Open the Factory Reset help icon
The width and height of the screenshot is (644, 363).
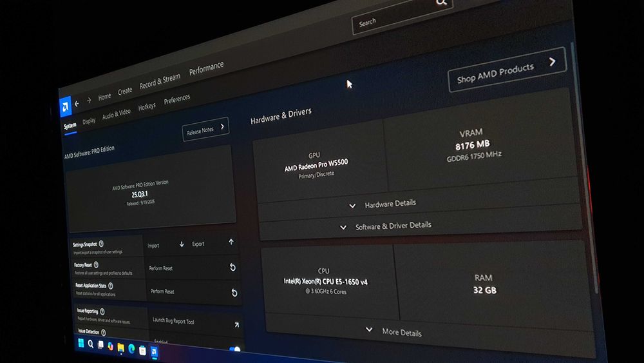[x=96, y=265]
